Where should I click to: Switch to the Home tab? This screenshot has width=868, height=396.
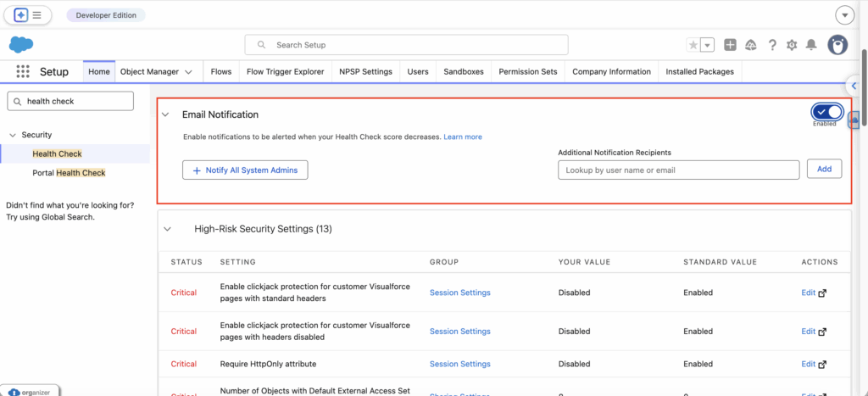pos(99,71)
